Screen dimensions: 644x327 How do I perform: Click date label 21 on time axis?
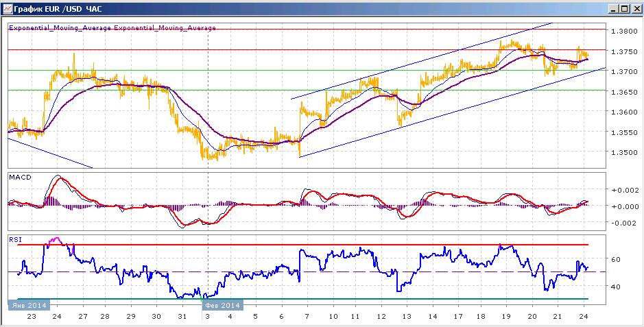pyautogui.click(x=558, y=316)
